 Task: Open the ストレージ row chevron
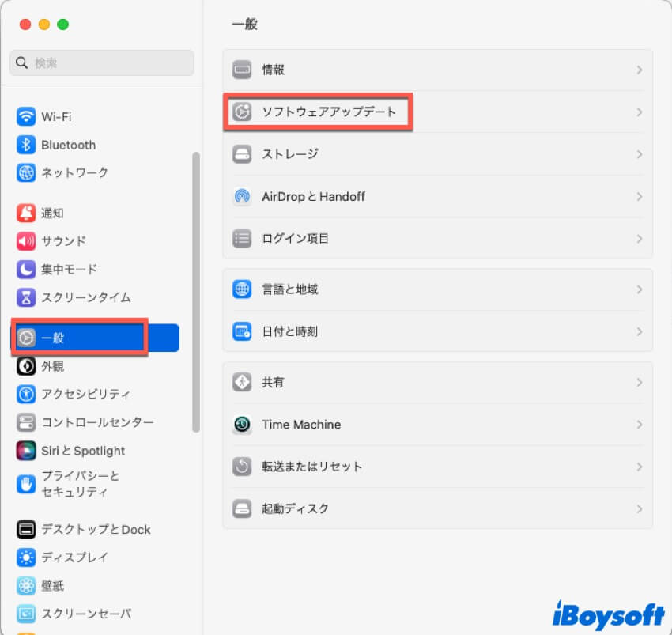[639, 154]
